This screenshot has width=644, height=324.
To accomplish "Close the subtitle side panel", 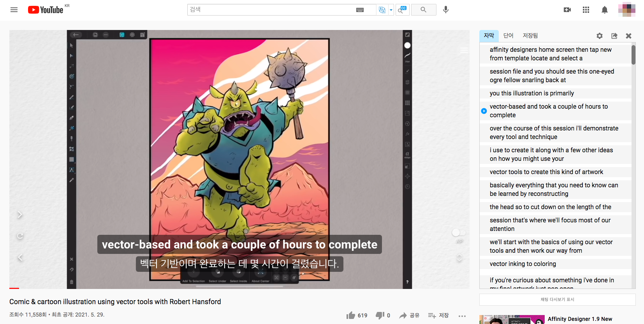I will click(628, 36).
